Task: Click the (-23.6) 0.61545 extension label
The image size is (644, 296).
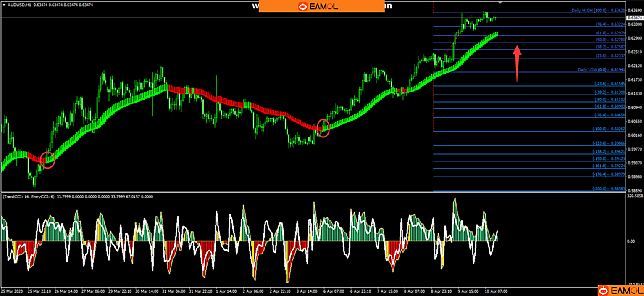Action: click(x=610, y=84)
